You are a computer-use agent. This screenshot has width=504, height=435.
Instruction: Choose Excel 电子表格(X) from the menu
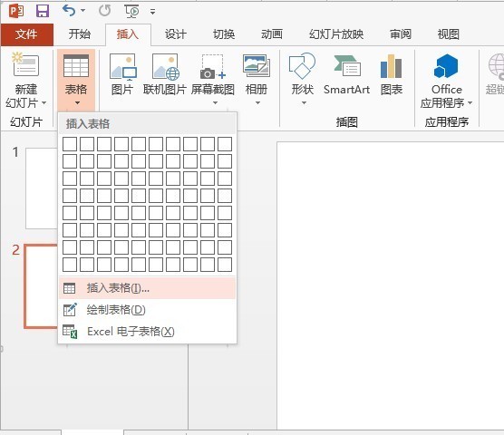coord(147,331)
